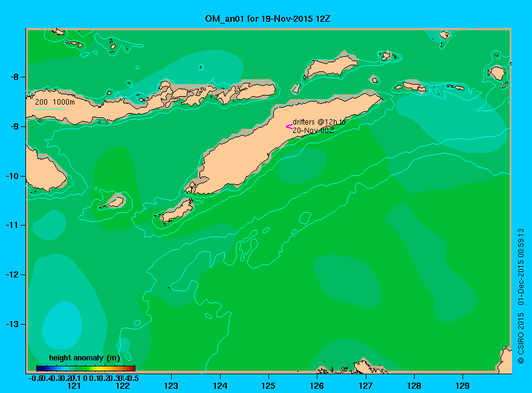Click the longitude label 126
The image size is (532, 393).
click(x=317, y=386)
